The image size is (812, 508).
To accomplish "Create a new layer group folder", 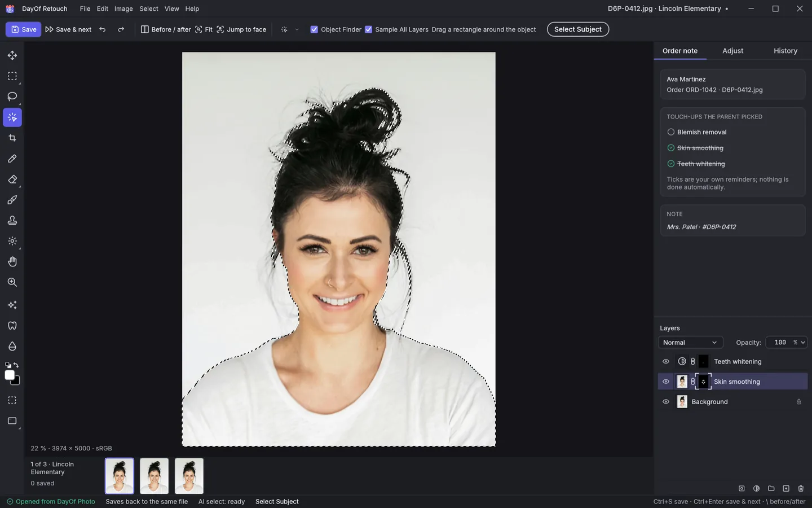I will 771,488.
